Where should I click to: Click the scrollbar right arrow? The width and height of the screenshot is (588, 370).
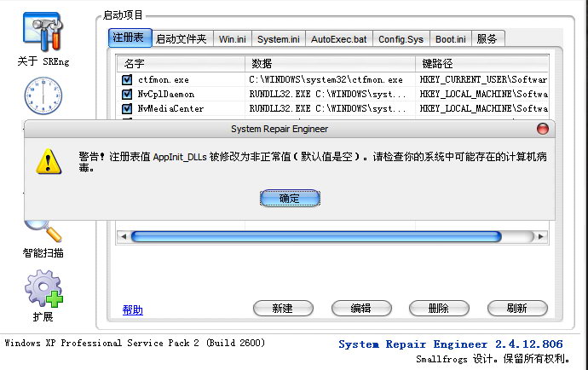point(541,236)
